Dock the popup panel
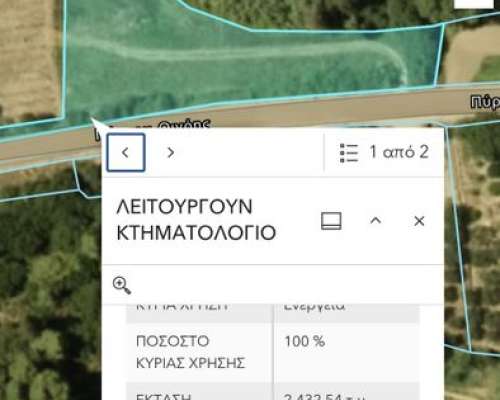This screenshot has width=500, height=400. 331,221
